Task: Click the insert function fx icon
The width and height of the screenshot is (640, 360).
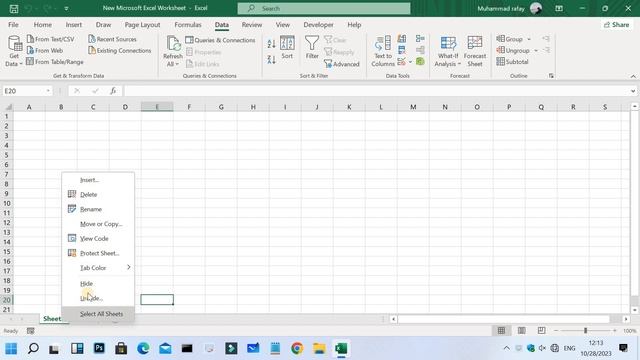Action: tap(113, 91)
